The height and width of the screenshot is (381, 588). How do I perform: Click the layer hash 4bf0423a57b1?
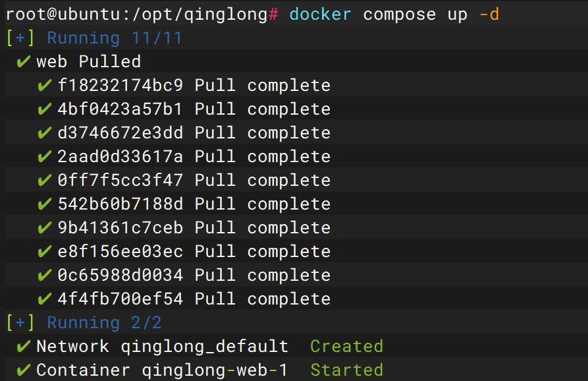point(120,109)
